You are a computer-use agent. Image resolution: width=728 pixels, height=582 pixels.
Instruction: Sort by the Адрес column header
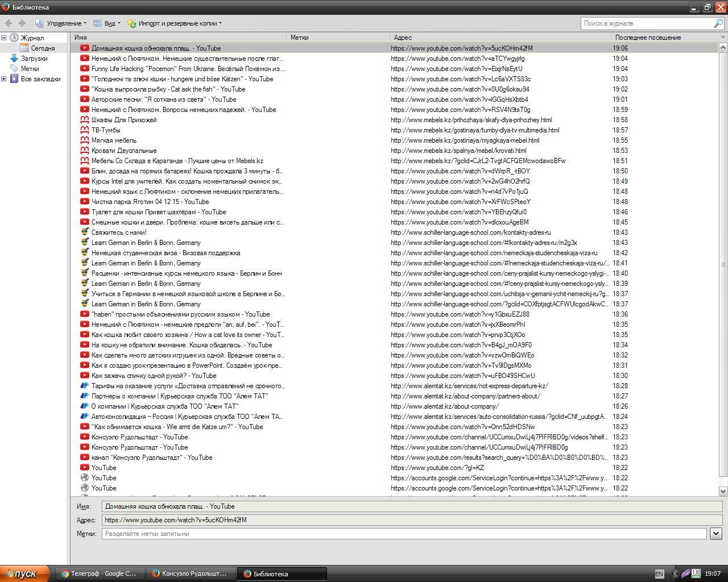coord(500,38)
